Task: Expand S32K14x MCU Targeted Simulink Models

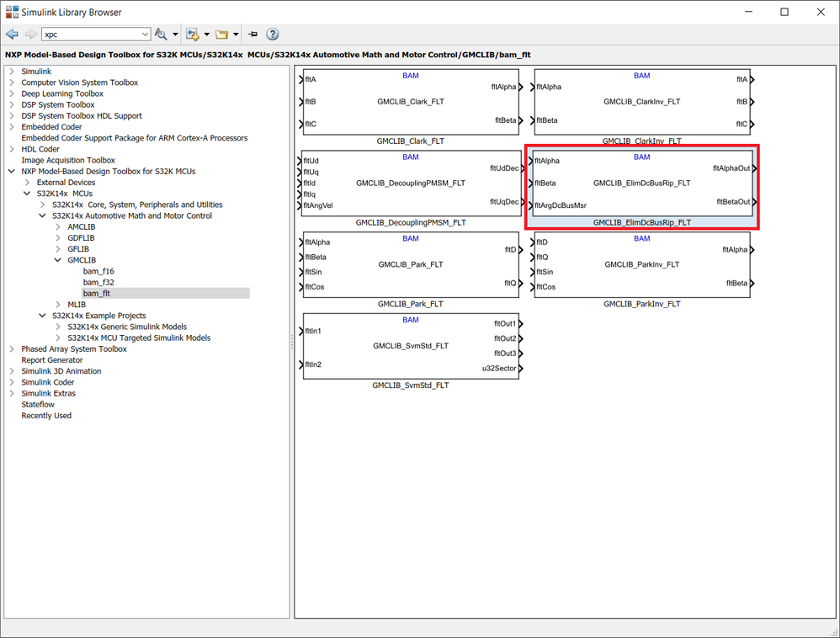Action: 58,338
